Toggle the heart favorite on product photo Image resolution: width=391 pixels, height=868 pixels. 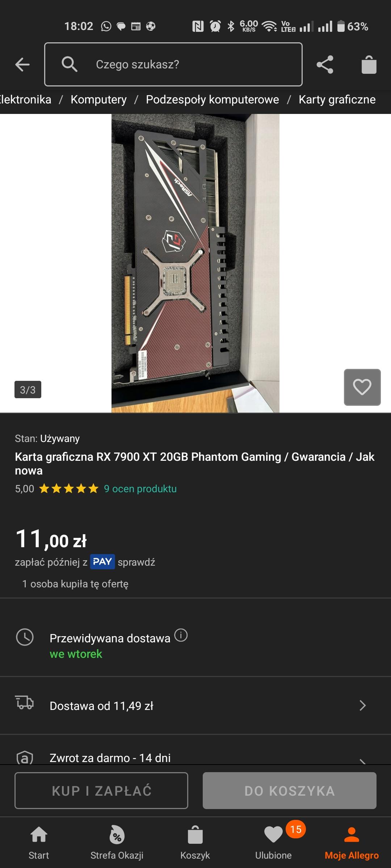362,387
